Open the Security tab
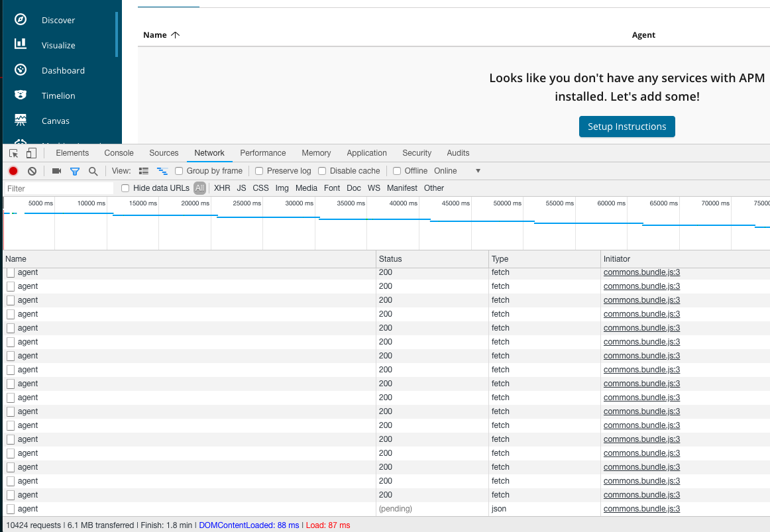 416,153
